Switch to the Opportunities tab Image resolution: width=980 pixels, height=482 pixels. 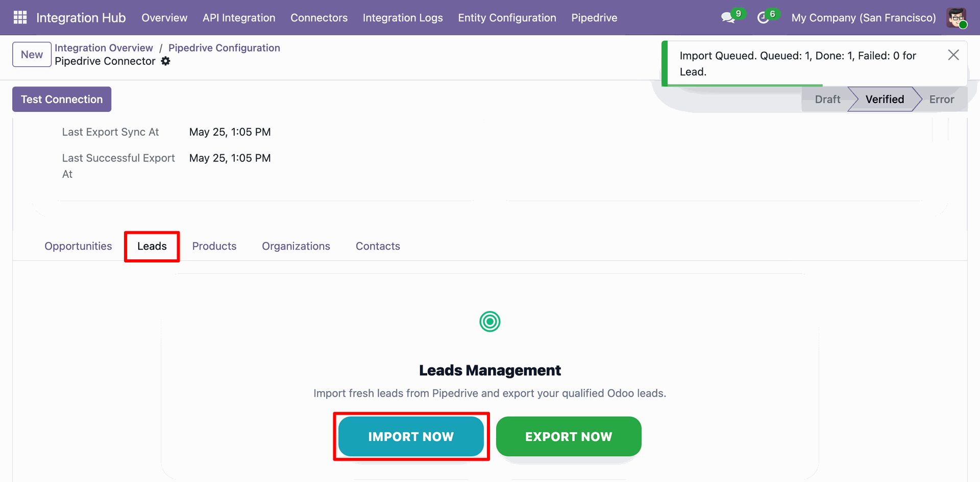pyautogui.click(x=78, y=246)
